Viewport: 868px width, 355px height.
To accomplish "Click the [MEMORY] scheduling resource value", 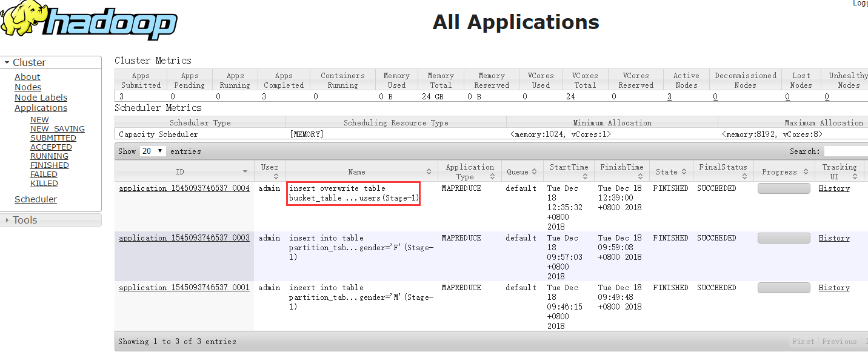I will click(x=306, y=134).
